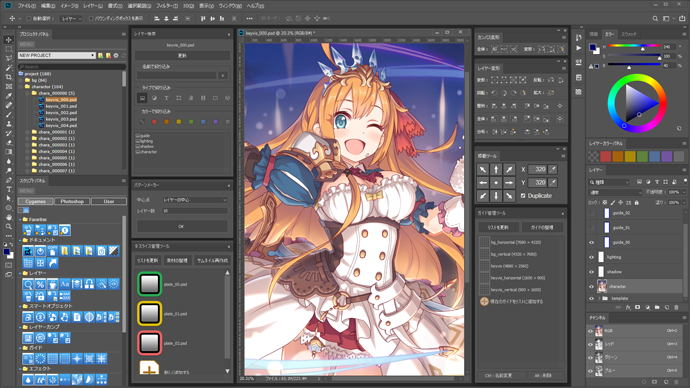Toggle the Duplicate checkbox

point(523,196)
